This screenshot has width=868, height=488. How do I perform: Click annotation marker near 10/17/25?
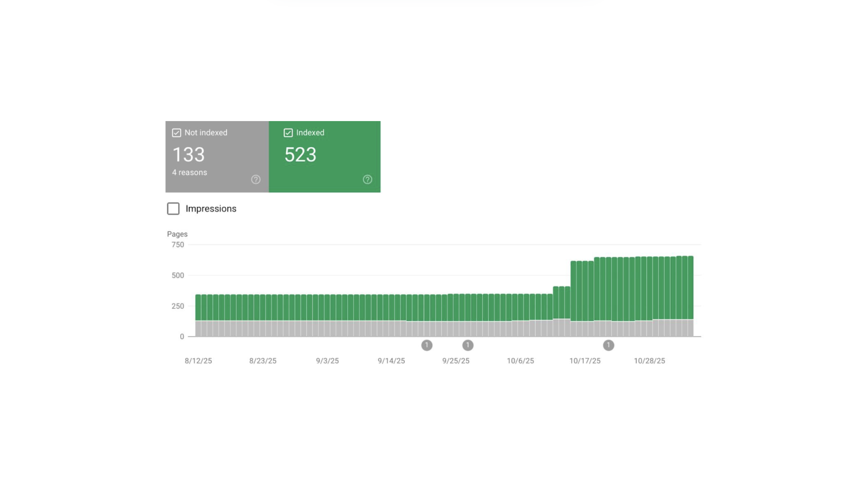(608, 345)
